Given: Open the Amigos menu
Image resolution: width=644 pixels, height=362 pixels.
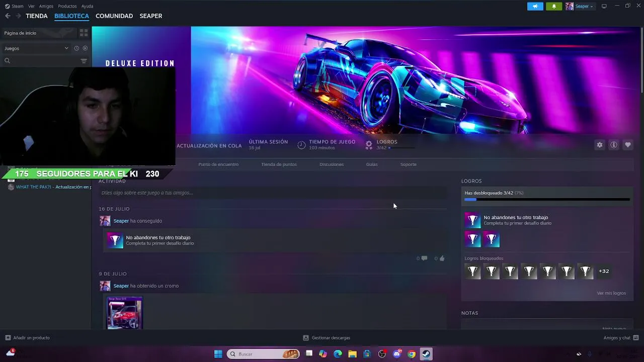Looking at the screenshot, I should (x=46, y=6).
